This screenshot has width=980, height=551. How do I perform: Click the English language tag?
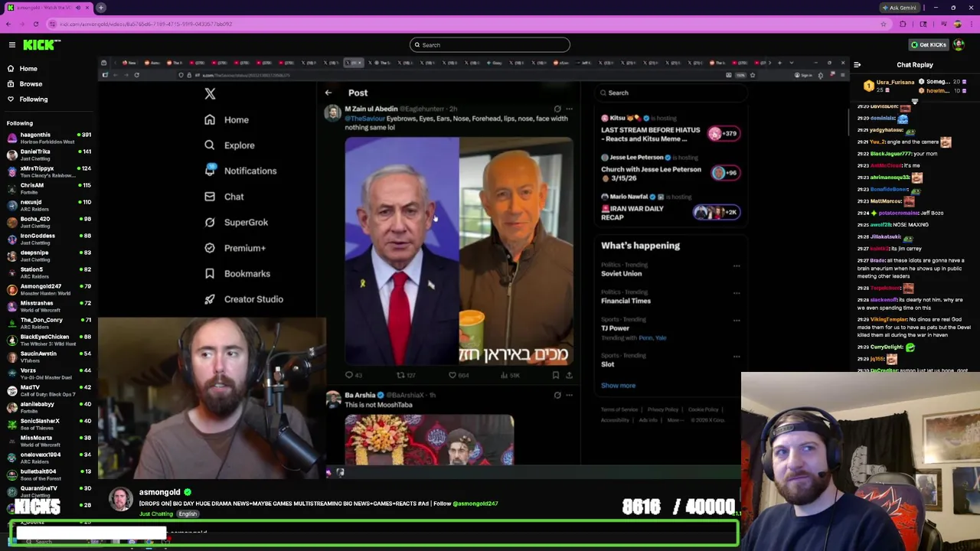click(x=188, y=514)
